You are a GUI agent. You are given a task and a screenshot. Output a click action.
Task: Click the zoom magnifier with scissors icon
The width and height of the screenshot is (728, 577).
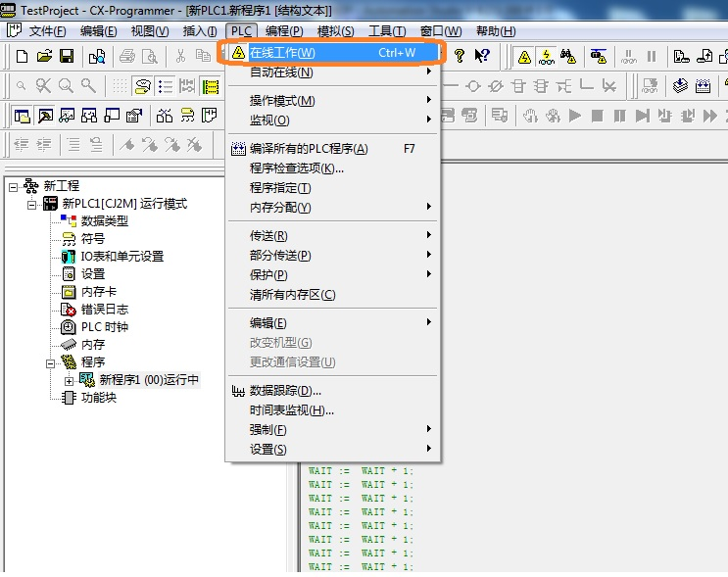point(44,86)
